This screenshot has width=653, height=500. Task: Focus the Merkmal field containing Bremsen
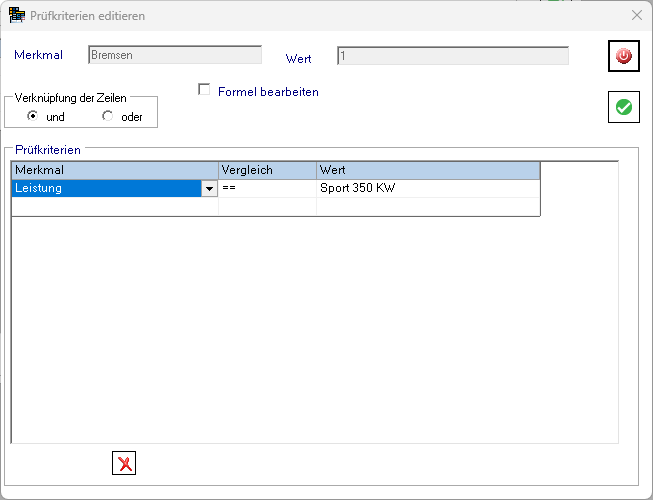174,56
